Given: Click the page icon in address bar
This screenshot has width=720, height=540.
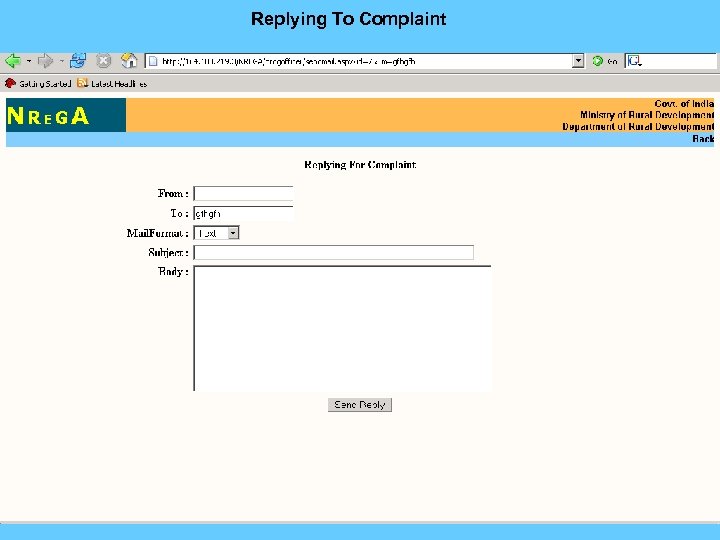Looking at the screenshot, I should tap(153, 61).
